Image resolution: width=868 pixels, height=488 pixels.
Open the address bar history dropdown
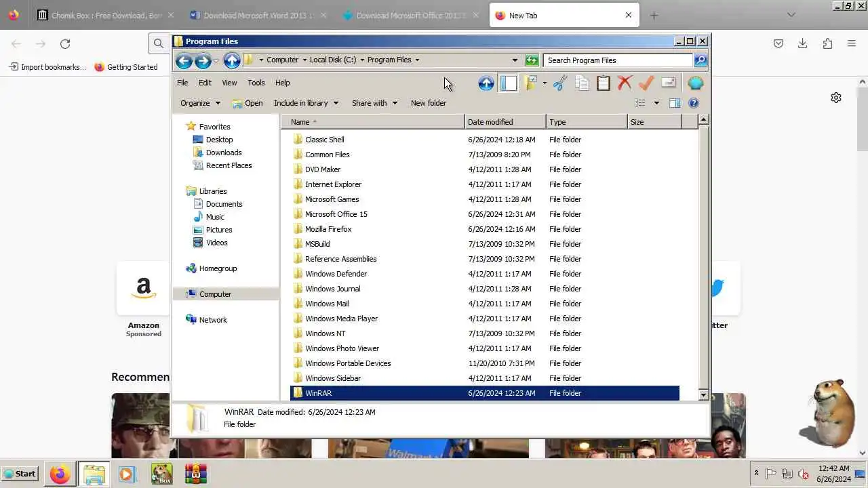pyautogui.click(x=515, y=60)
